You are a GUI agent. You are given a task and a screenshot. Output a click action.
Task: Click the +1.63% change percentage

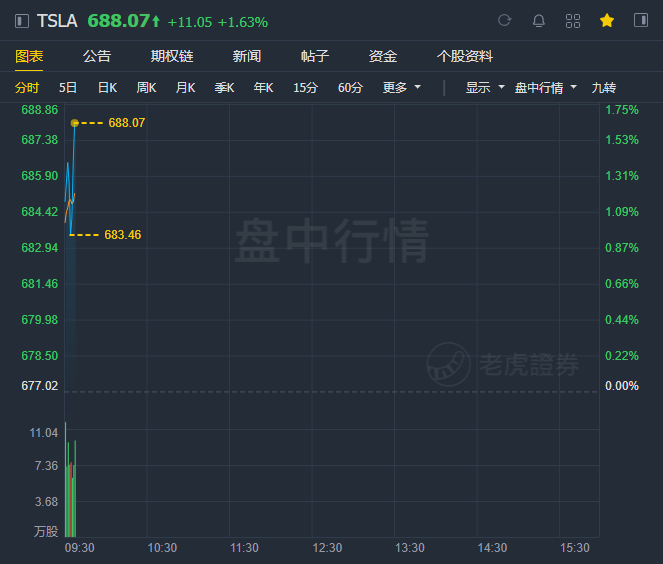click(x=243, y=22)
